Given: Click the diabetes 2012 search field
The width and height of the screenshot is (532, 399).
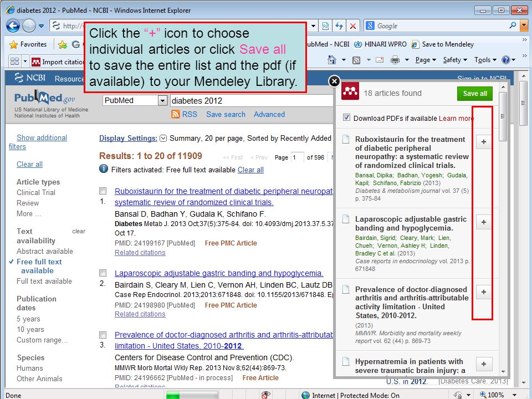Looking at the screenshot, I should (x=251, y=101).
